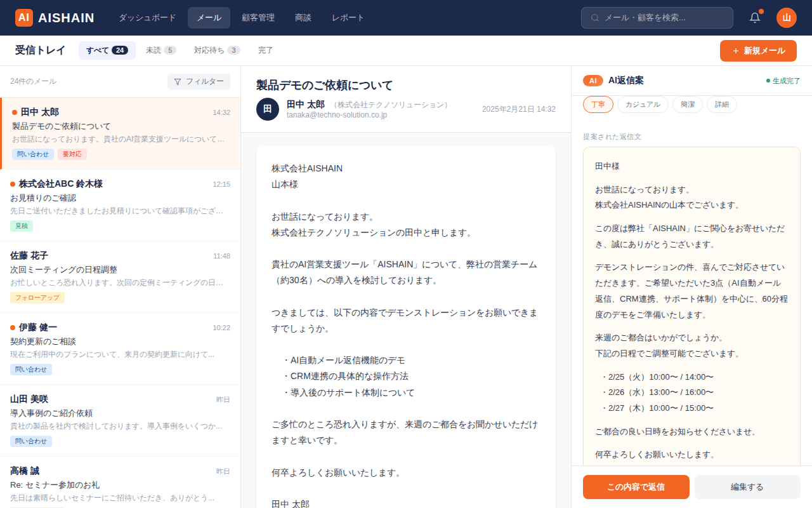This screenshot has height=508, width=812.
Task: Open the 山 user avatar menu
Action: [x=786, y=18]
